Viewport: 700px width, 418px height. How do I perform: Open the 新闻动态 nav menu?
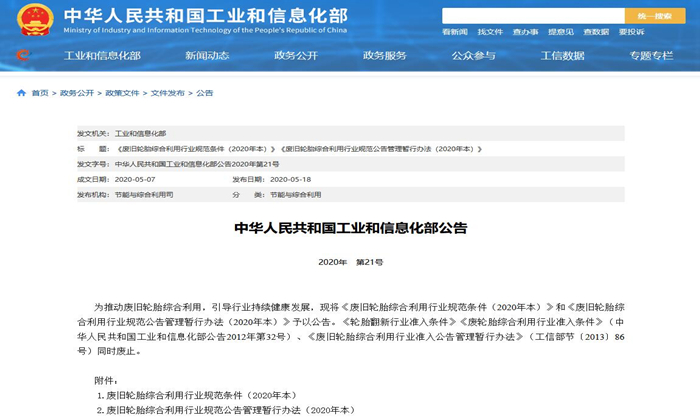(207, 55)
